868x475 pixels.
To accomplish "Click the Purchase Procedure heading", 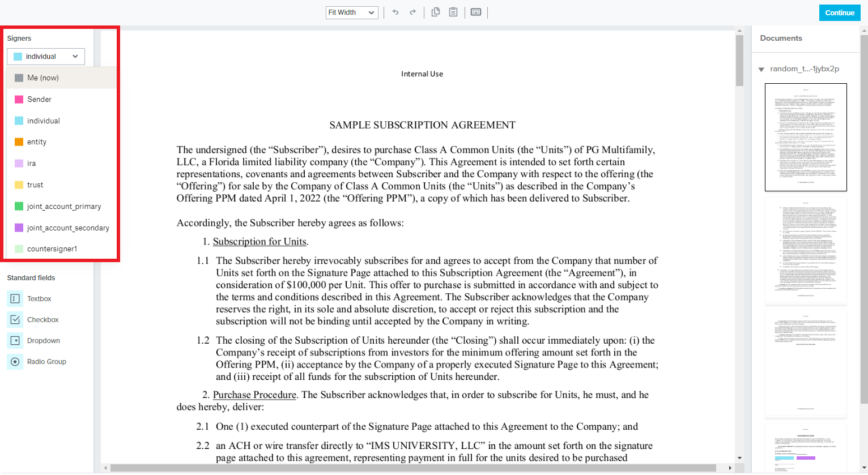I will pyautogui.click(x=254, y=395).
